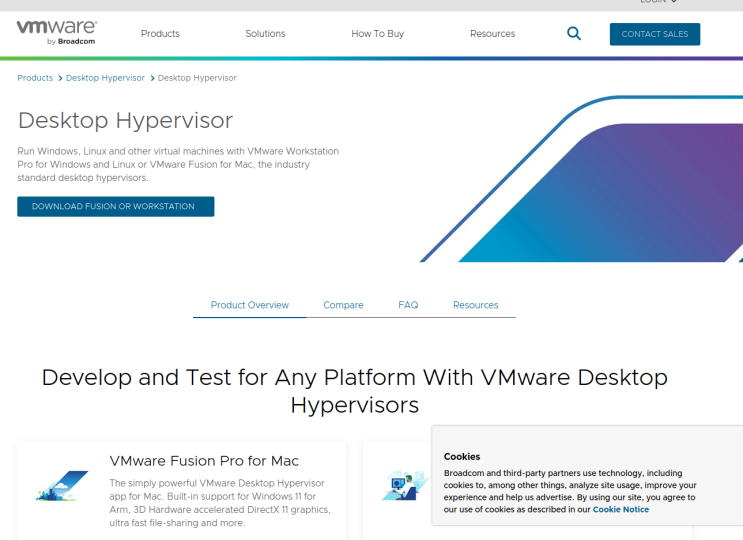Open the Desktop Hypervisor breadcrumb link
The height and width of the screenshot is (540, 743).
point(105,78)
